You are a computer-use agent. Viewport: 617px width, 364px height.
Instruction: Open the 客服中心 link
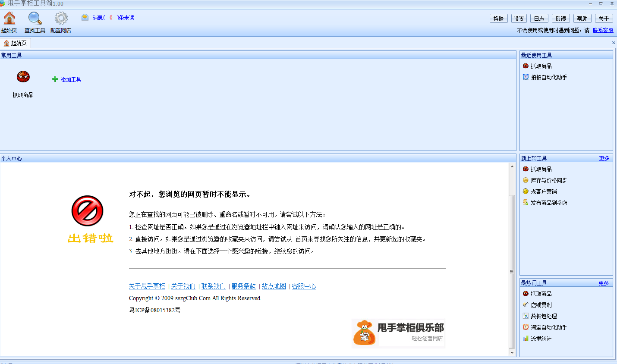pos(304,286)
